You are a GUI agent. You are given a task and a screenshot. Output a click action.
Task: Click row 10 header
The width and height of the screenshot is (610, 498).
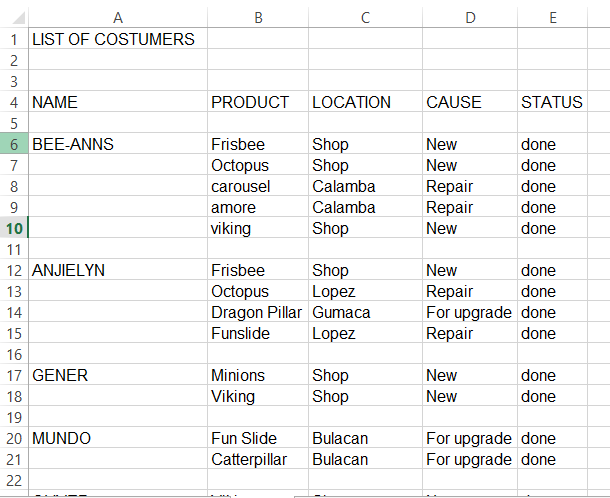pos(14,228)
